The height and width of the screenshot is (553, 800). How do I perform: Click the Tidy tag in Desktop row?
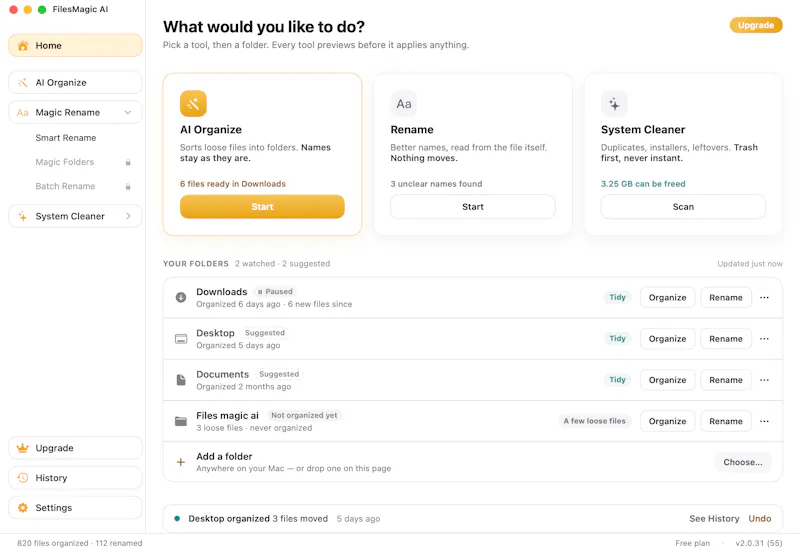[x=617, y=339]
